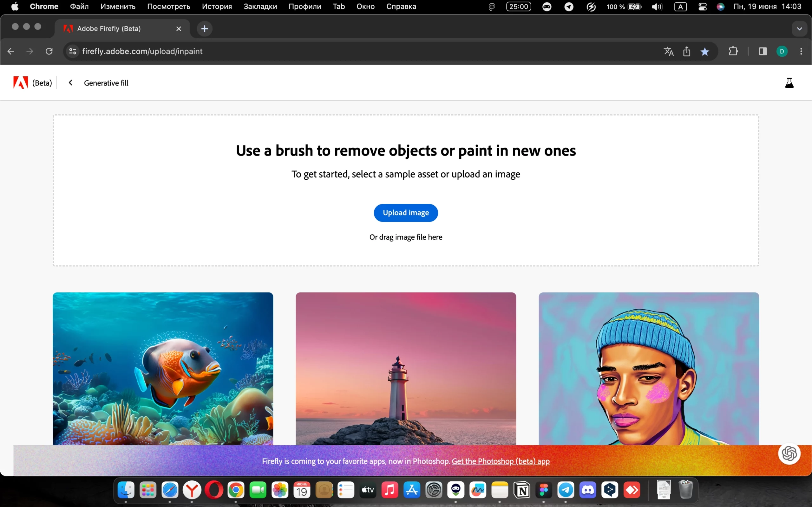The height and width of the screenshot is (507, 812).
Task: Select the underwater fish sample image
Action: pyautogui.click(x=163, y=368)
